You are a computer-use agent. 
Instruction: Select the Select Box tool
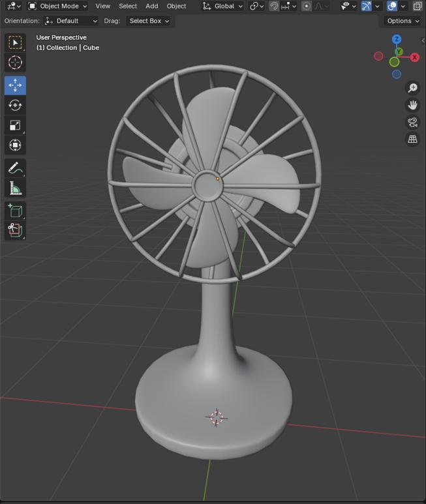click(15, 42)
